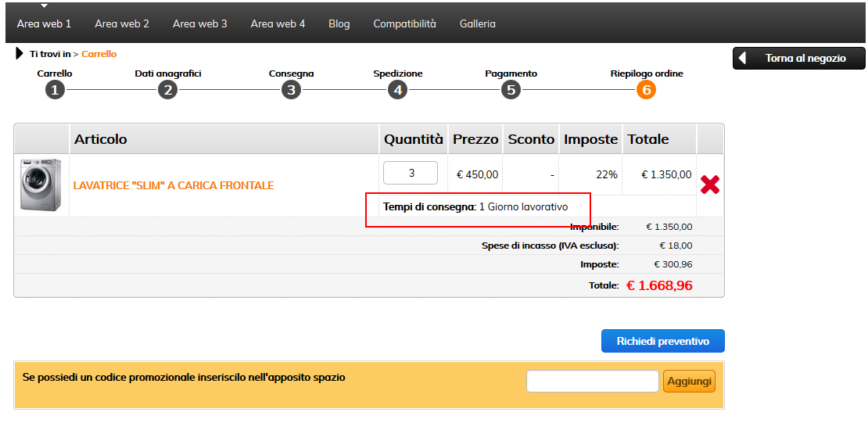Click the € 18,00 collection fee value
This screenshot has height=441, width=868.
[x=676, y=245]
